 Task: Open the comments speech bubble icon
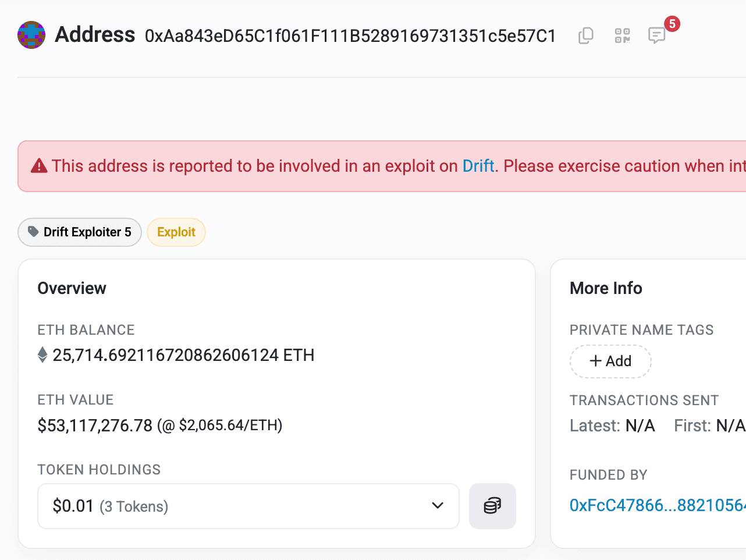(x=656, y=36)
